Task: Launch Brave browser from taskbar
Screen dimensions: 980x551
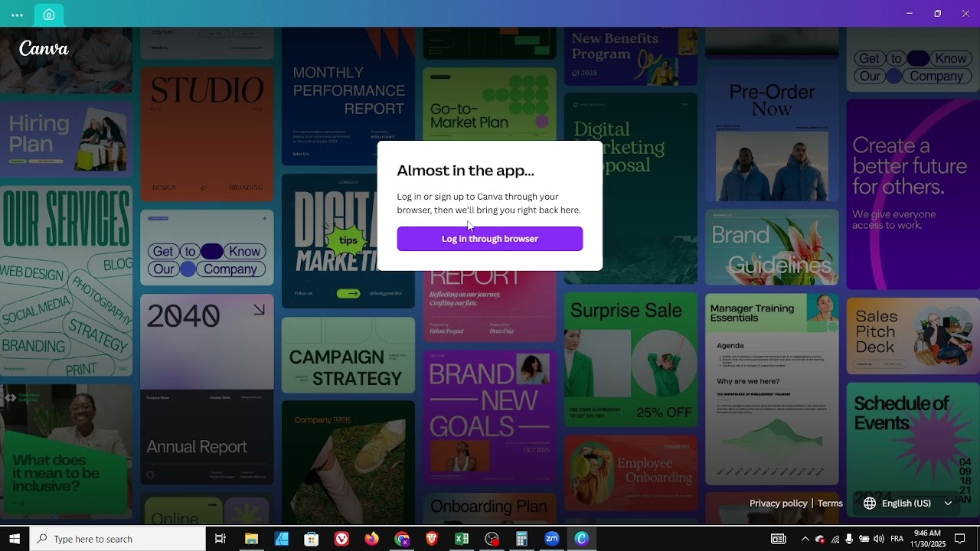Action: point(432,539)
